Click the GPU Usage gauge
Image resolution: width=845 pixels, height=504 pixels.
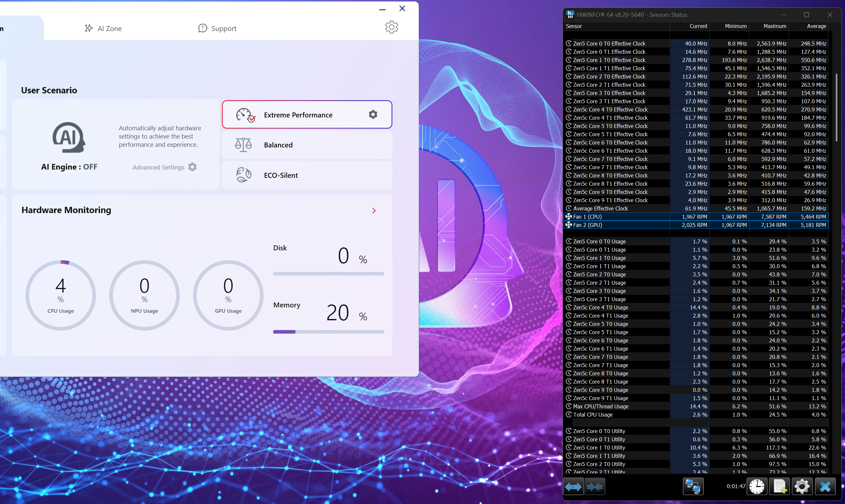(x=228, y=295)
